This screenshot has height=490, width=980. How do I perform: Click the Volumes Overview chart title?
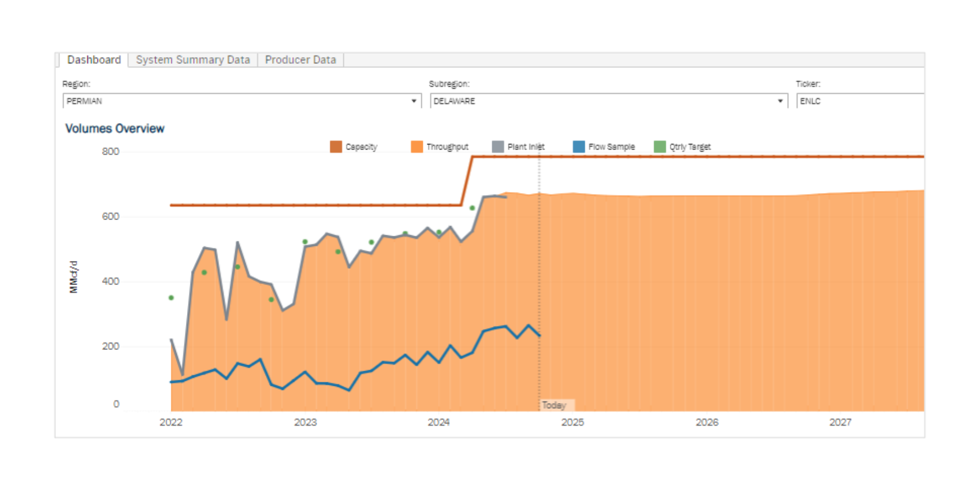[115, 128]
